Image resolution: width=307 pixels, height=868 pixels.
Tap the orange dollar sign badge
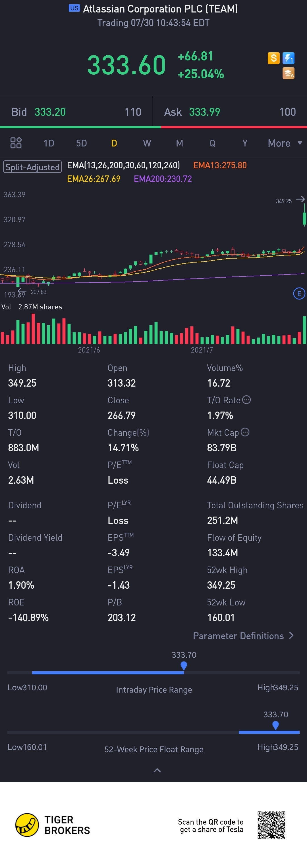274,58
